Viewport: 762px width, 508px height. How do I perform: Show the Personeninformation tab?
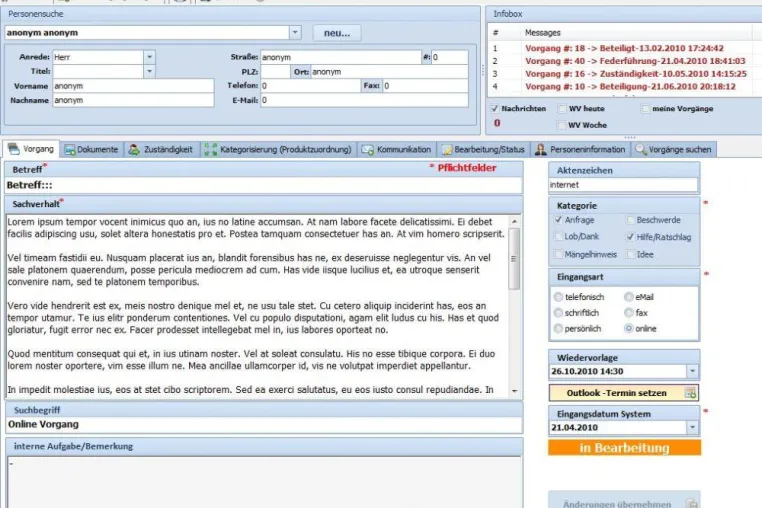(x=580, y=150)
